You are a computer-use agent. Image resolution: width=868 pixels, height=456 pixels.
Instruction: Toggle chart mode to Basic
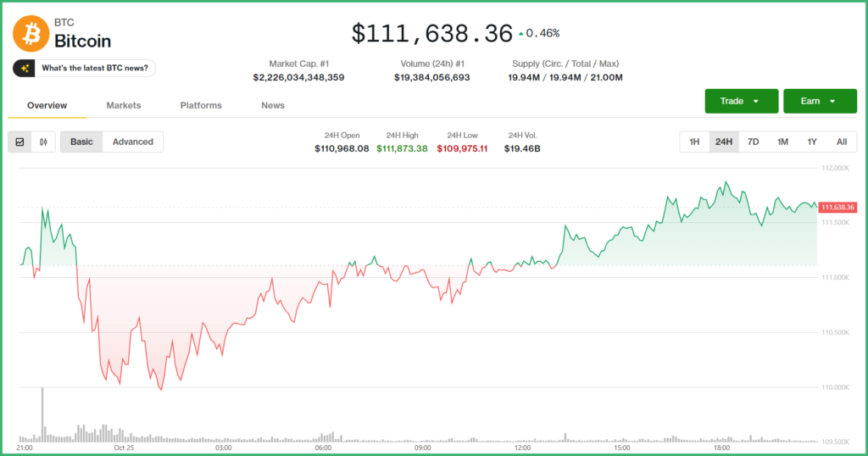click(81, 142)
